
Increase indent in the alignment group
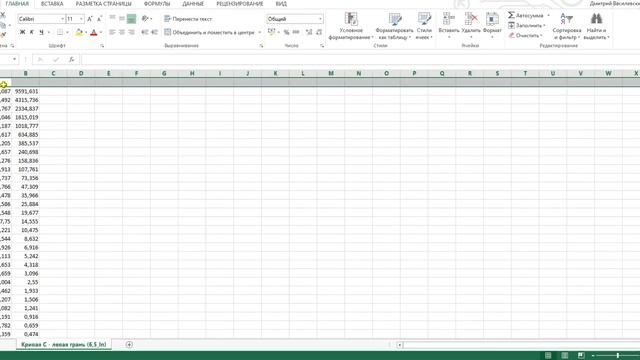point(154,32)
